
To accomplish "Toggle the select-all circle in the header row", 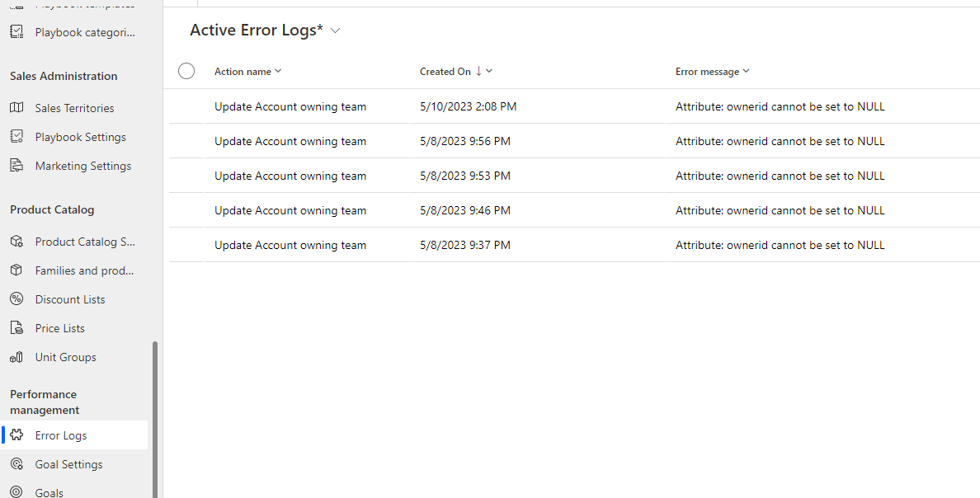I will [x=186, y=72].
